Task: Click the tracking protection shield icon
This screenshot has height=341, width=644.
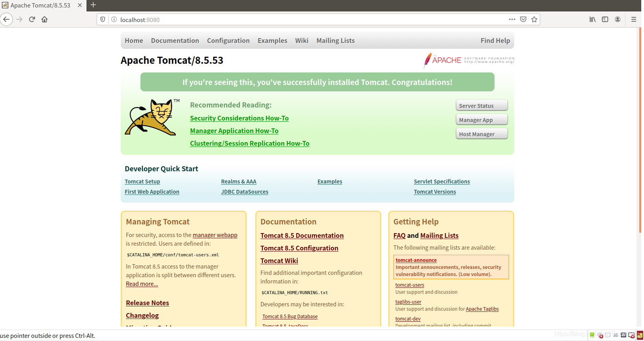Action: [x=103, y=19]
